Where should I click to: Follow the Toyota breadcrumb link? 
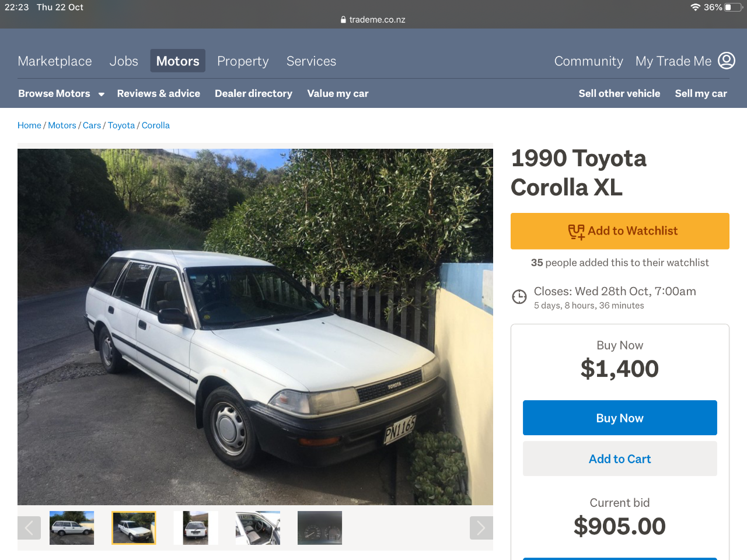121,125
